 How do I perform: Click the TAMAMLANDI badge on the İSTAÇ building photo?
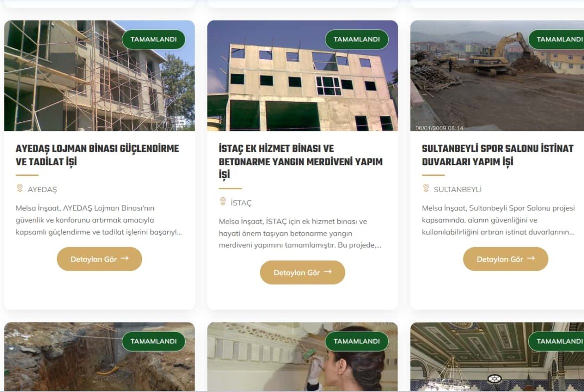click(357, 39)
